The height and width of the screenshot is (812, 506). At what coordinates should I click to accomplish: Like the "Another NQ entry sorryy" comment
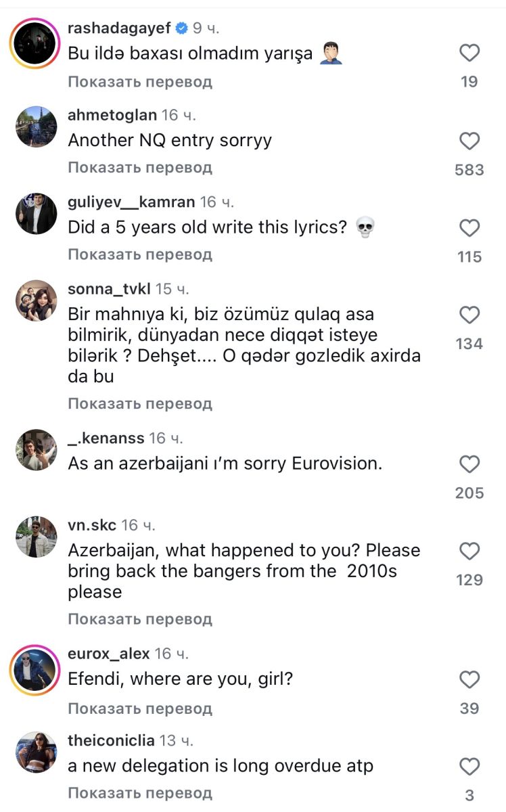(x=469, y=141)
